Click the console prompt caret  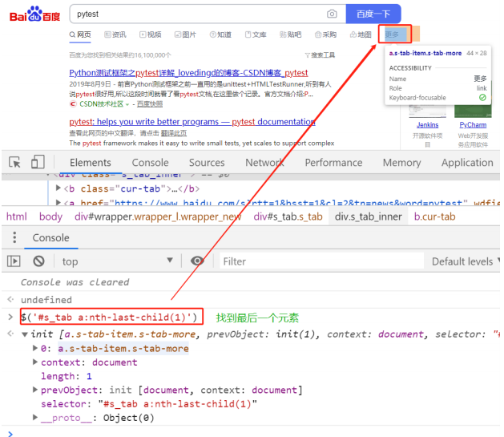pyautogui.click(x=10, y=434)
